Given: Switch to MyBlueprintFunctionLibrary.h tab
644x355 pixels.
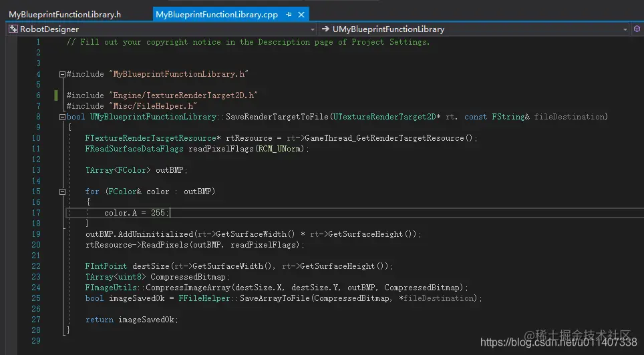Looking at the screenshot, I should tap(65, 15).
